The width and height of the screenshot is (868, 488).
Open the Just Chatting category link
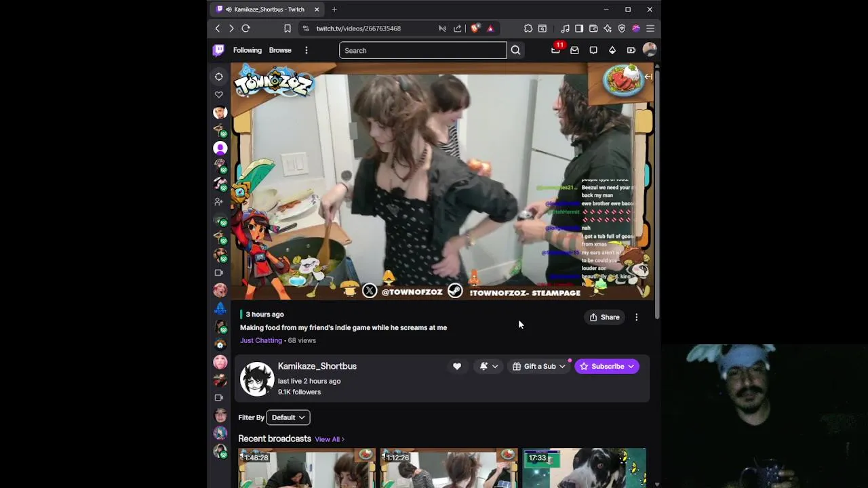pos(261,340)
